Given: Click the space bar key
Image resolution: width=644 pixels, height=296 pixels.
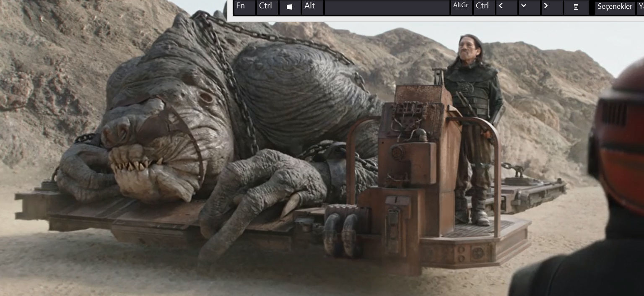Looking at the screenshot, I should click(x=387, y=7).
